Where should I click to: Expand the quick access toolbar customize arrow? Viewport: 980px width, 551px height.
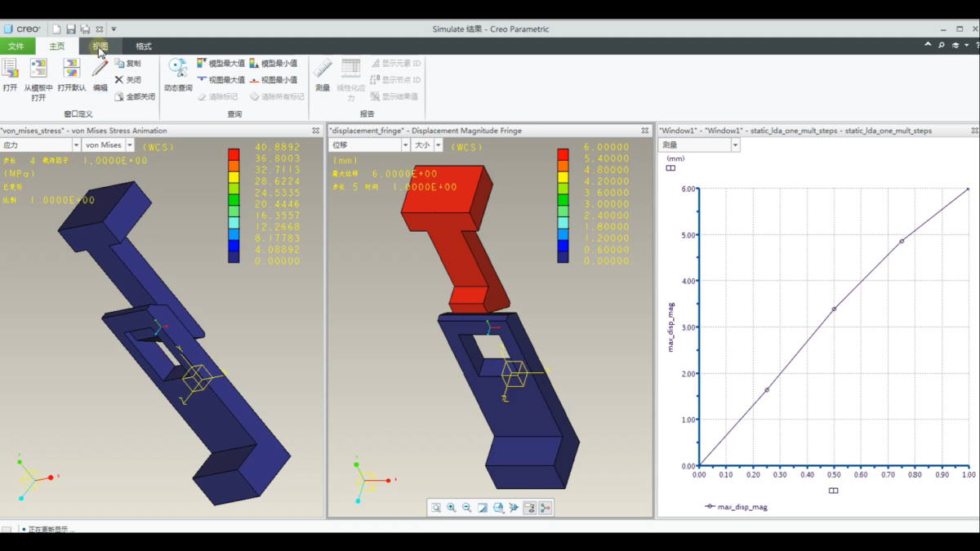pos(114,29)
